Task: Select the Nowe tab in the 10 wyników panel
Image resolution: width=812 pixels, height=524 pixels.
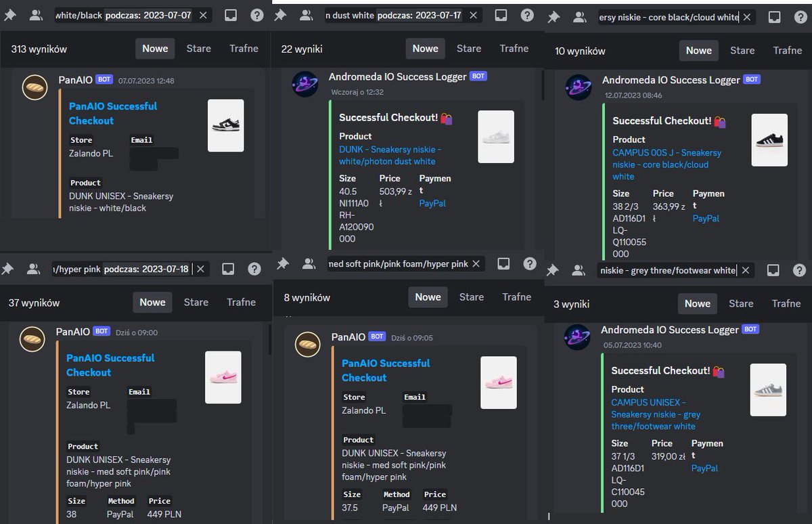Action: 698,50
